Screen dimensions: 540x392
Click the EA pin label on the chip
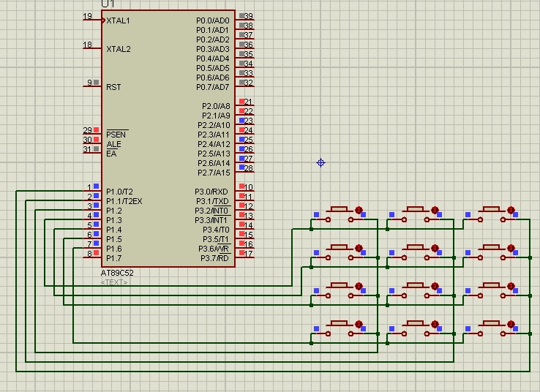pyautogui.click(x=111, y=154)
